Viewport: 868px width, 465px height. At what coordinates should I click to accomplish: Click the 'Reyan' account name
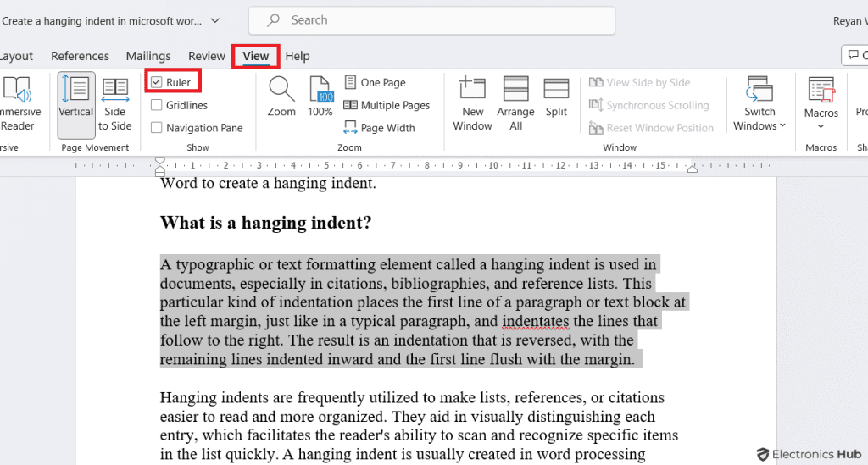849,21
